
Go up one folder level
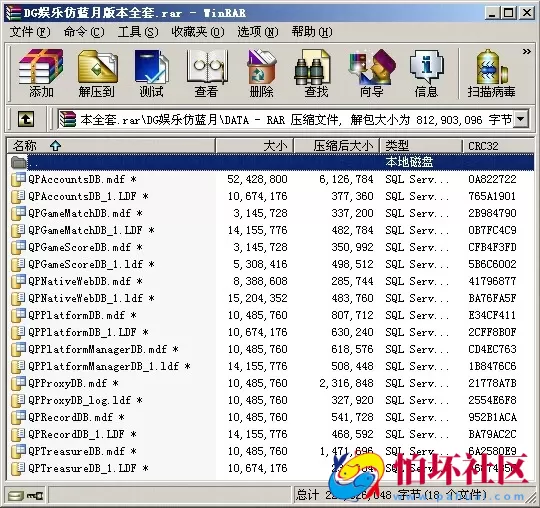[x=26, y=119]
